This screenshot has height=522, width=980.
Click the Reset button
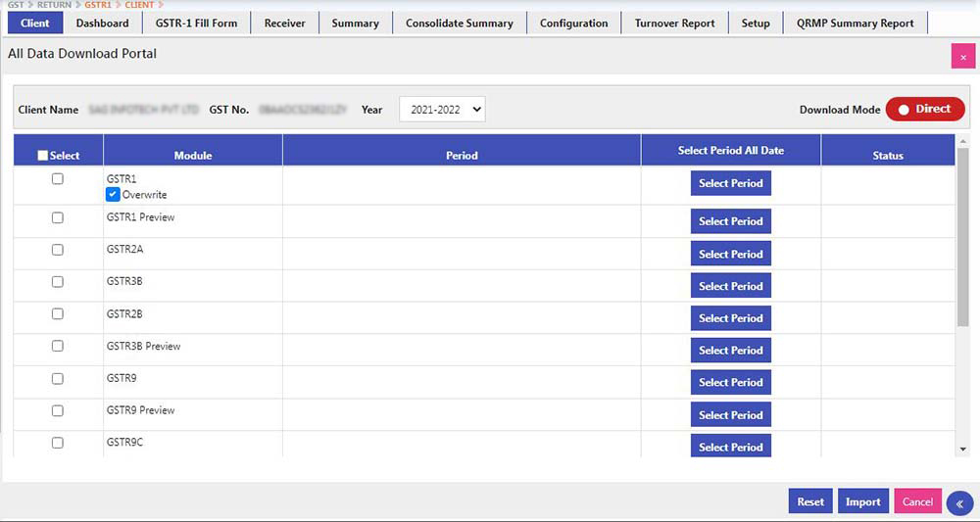coord(809,501)
